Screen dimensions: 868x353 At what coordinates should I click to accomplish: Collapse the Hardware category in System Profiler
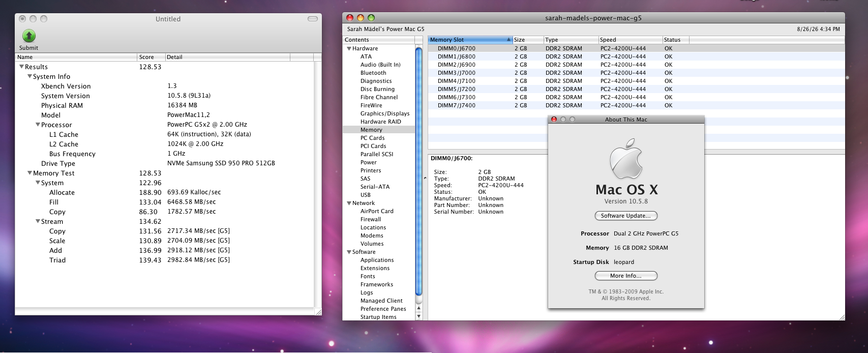349,48
